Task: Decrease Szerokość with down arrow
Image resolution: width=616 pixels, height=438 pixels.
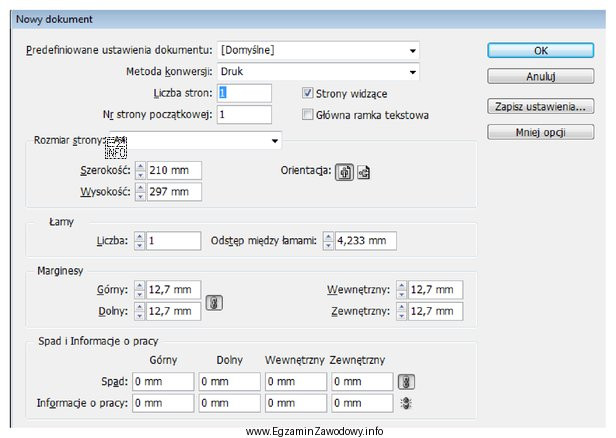Action: (141, 175)
